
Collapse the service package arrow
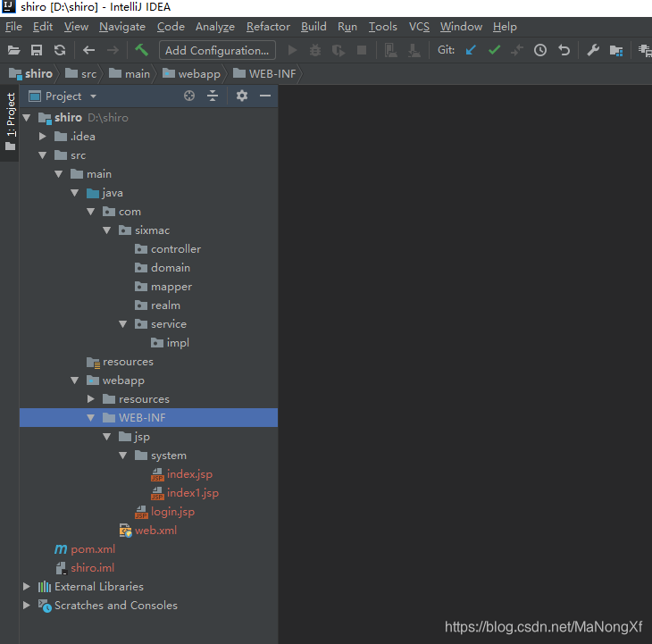point(122,324)
